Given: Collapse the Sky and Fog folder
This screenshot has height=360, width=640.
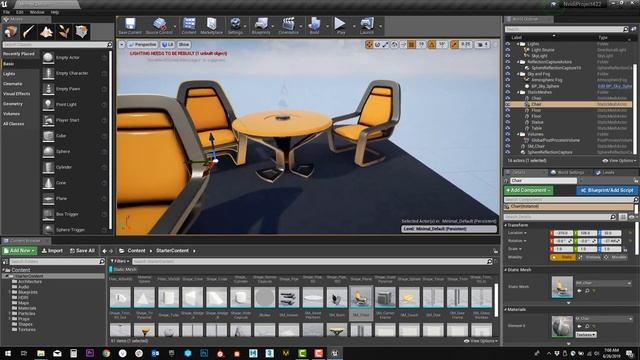Looking at the screenshot, I should click(518, 74).
